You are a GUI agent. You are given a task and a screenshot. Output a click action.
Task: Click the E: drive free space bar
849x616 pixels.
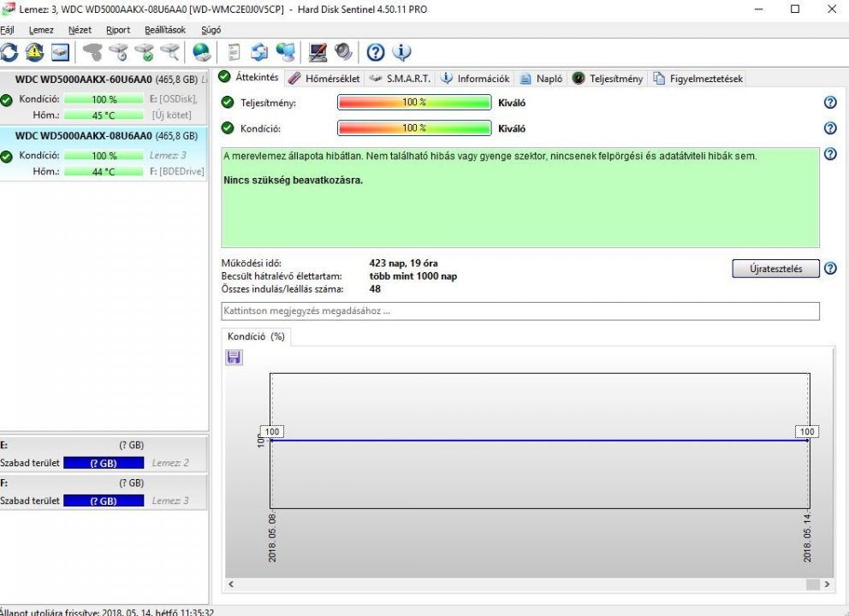[x=104, y=464]
